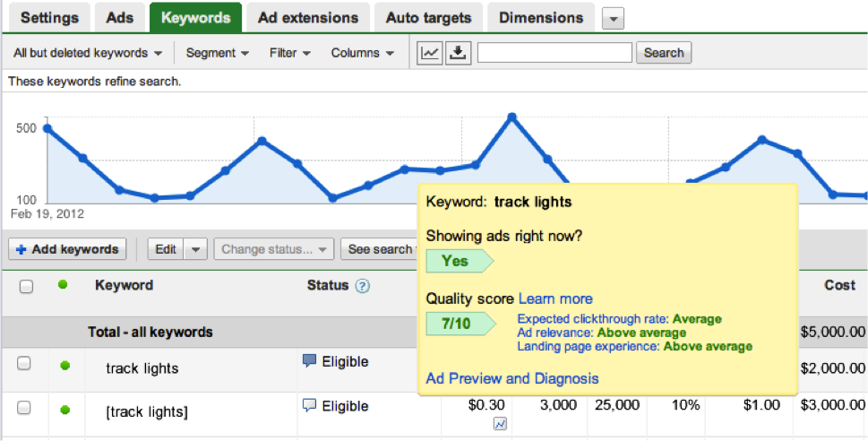This screenshot has width=868, height=441.
Task: Click the Add keywords button
Action: 67,249
